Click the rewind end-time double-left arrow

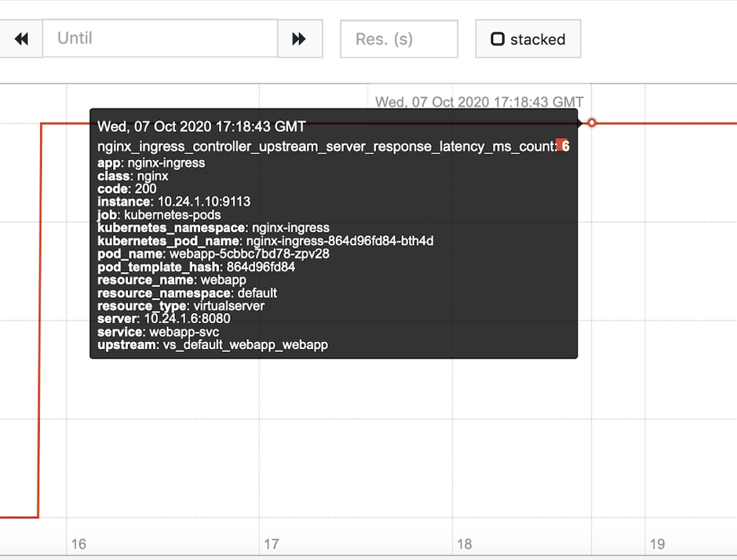(x=21, y=38)
